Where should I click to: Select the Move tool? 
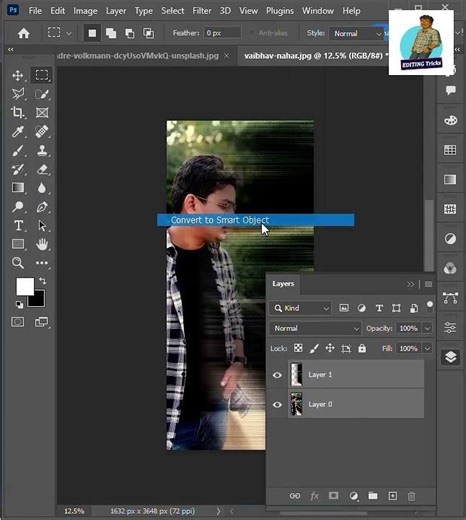tap(18, 76)
